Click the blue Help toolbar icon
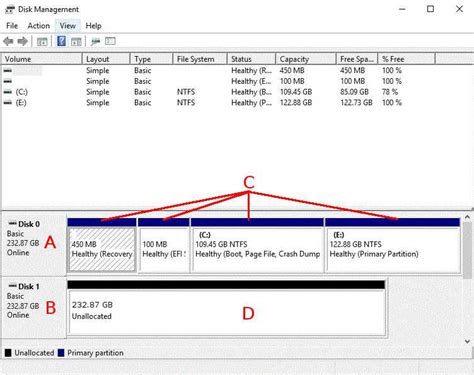474x375 pixels. click(x=61, y=41)
